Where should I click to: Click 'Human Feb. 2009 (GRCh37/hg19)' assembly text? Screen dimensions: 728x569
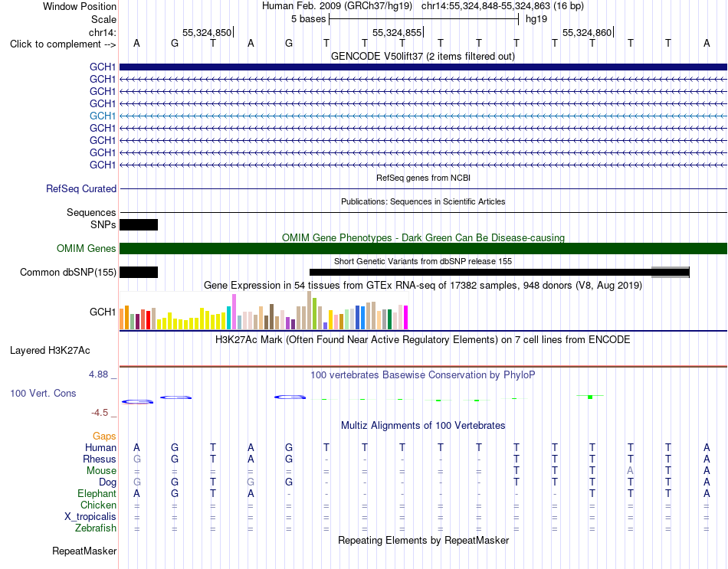tap(337, 6)
